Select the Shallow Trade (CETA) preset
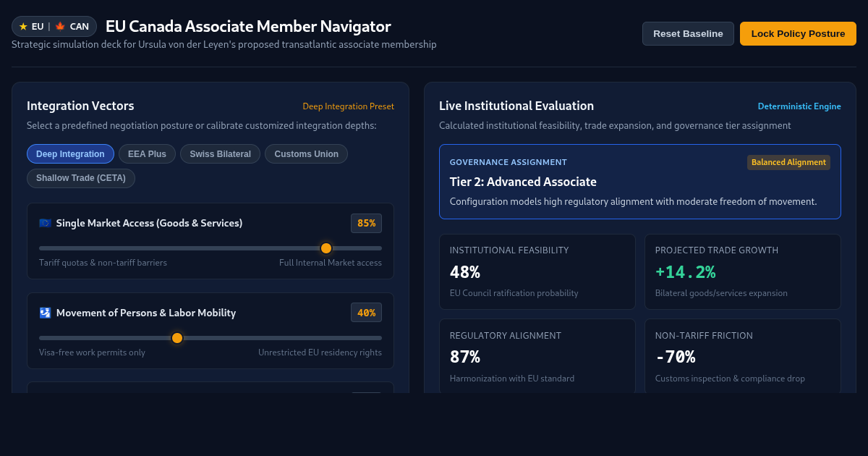This screenshot has height=456, width=868. 81,179
